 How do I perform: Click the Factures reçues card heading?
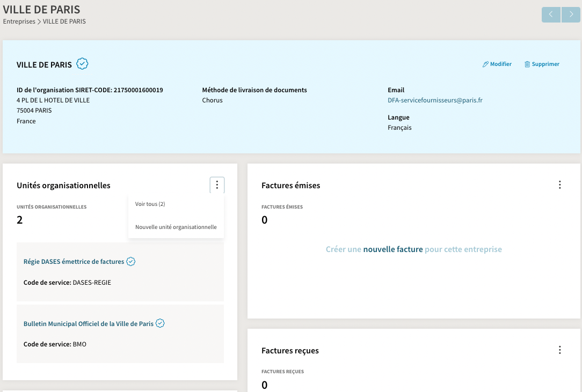point(290,351)
